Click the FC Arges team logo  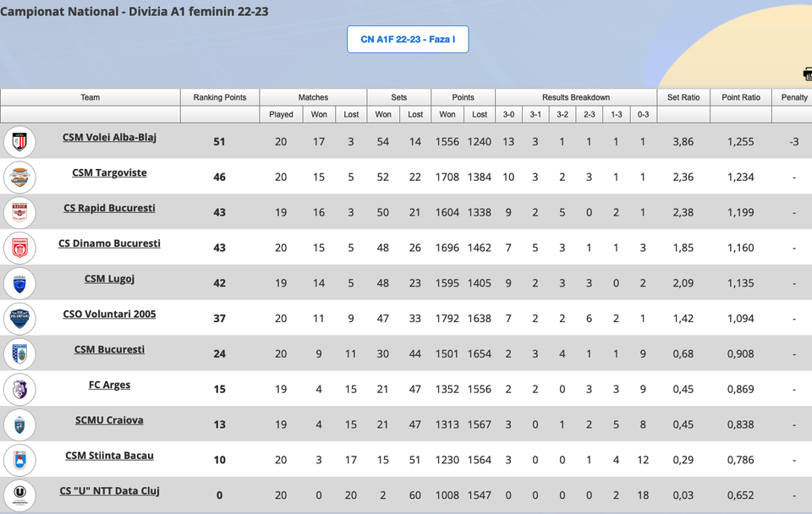coord(19,390)
